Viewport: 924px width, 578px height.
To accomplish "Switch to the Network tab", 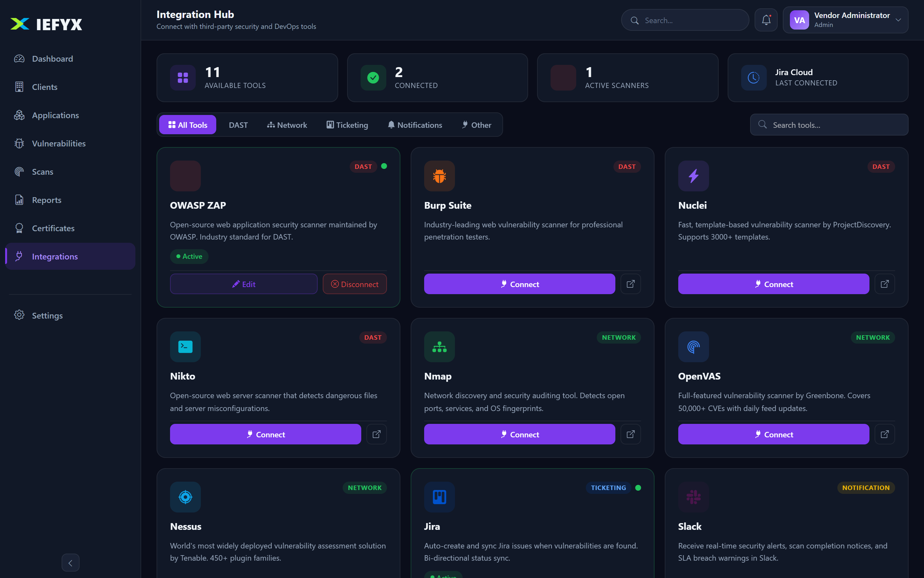I will 287,125.
